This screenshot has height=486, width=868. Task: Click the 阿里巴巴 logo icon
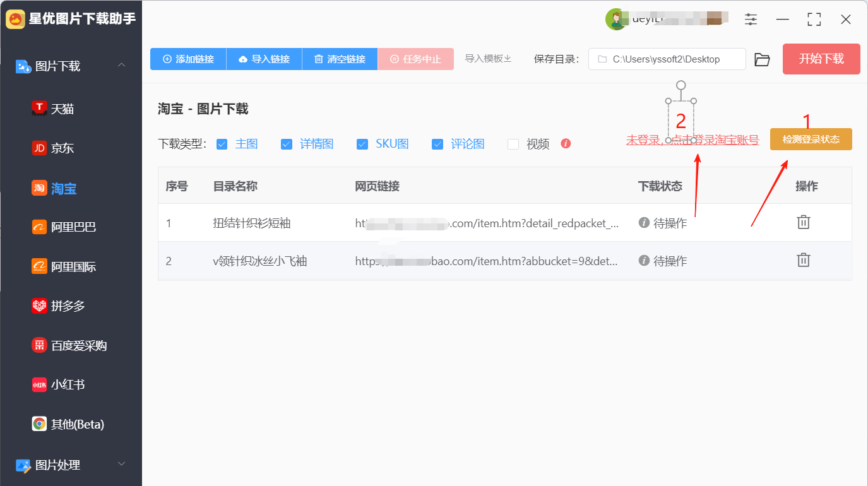click(x=40, y=227)
